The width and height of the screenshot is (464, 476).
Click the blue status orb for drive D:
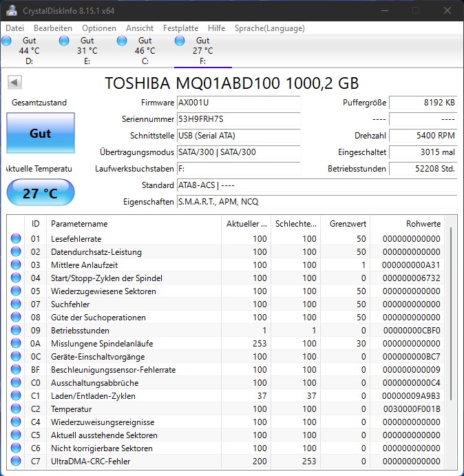point(6,41)
